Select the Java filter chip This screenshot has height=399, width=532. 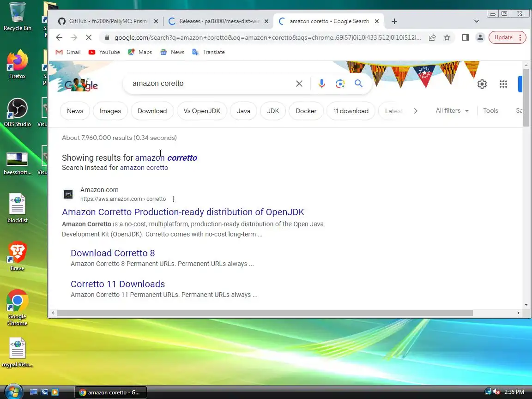(244, 111)
